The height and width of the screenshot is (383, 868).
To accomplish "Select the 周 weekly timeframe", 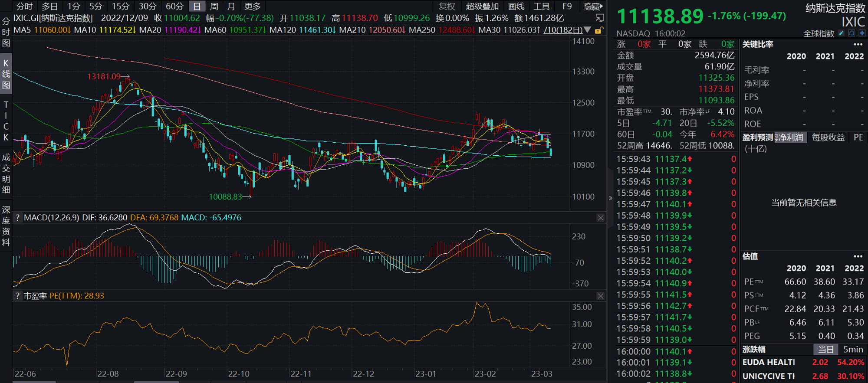I will coord(214,6).
